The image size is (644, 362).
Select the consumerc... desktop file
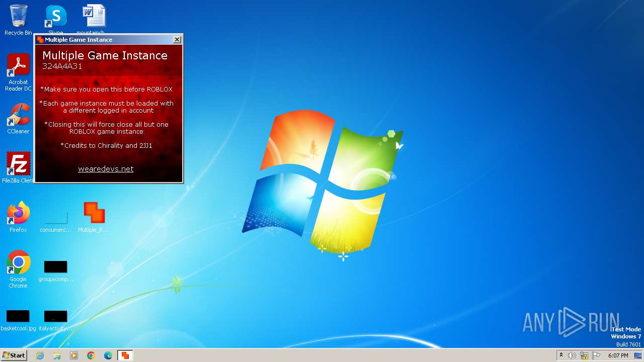click(x=55, y=221)
